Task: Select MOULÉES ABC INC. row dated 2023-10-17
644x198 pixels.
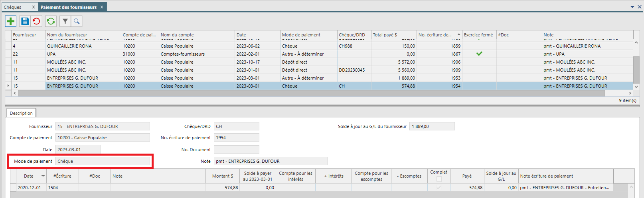Action: (319, 62)
